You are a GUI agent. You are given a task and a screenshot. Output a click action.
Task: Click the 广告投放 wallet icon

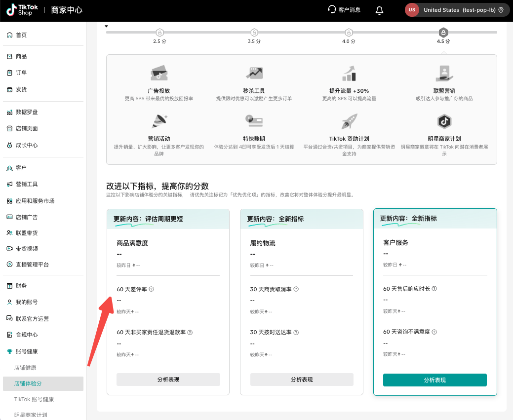pos(160,73)
